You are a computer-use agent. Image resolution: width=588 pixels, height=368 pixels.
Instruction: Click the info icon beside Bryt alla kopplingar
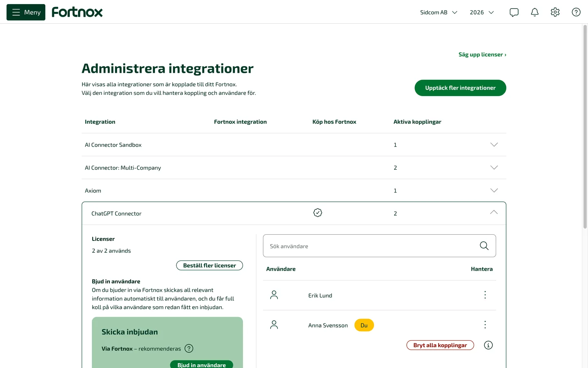(488, 345)
